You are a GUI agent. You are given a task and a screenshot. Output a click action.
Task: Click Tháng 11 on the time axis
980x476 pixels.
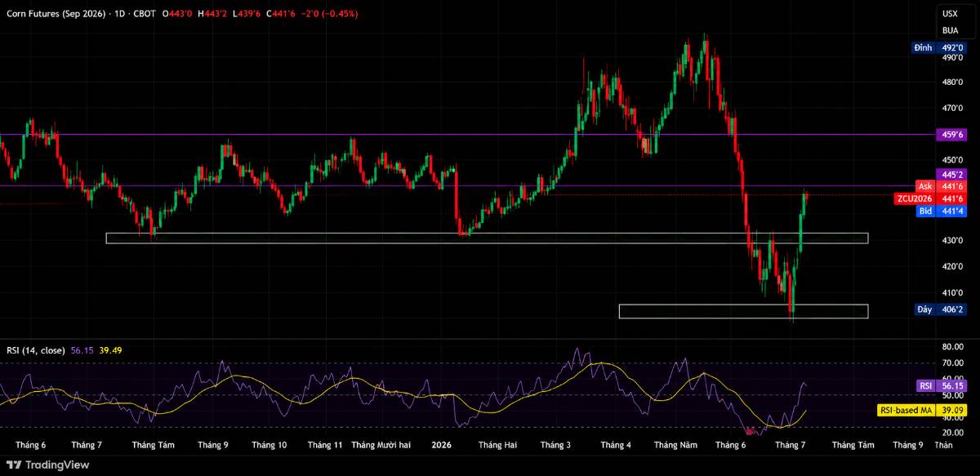pyautogui.click(x=325, y=445)
